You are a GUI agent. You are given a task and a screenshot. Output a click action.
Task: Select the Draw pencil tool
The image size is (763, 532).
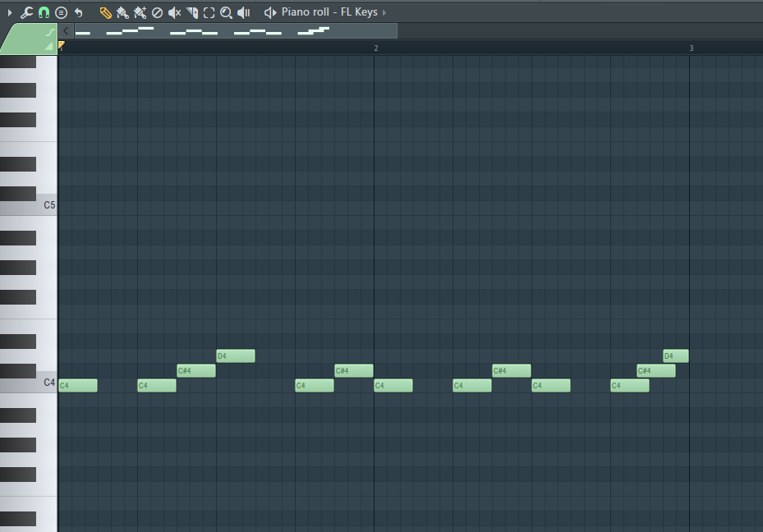click(x=106, y=12)
